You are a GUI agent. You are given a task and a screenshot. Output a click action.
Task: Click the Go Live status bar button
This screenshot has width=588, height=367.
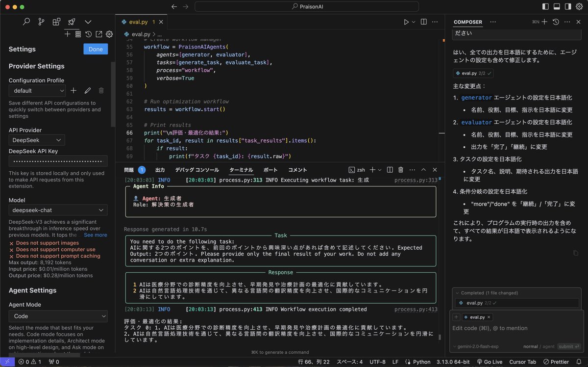pyautogui.click(x=490, y=362)
